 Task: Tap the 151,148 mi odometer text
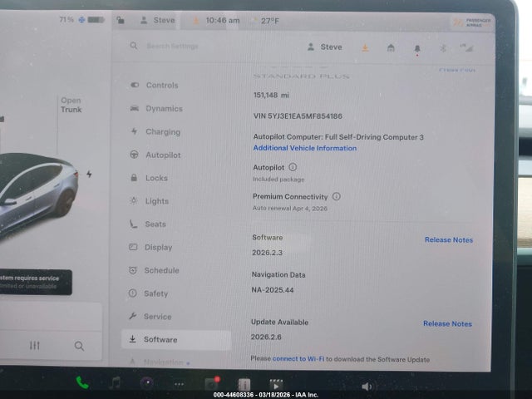pyautogui.click(x=271, y=96)
